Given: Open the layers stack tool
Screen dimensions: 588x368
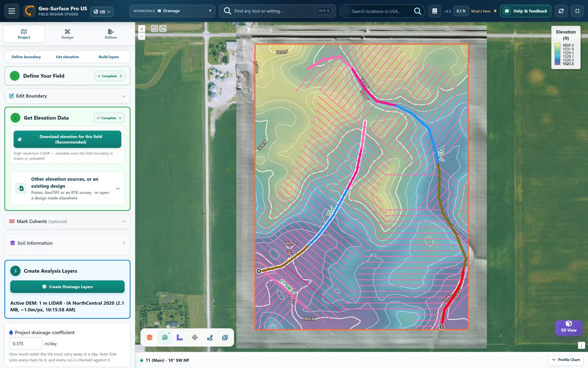Looking at the screenshot, I should (150, 337).
